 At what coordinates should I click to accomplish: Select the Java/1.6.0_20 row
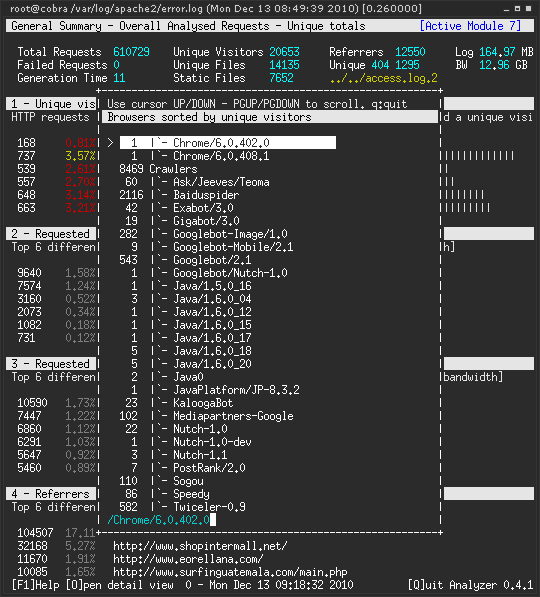coord(191,363)
